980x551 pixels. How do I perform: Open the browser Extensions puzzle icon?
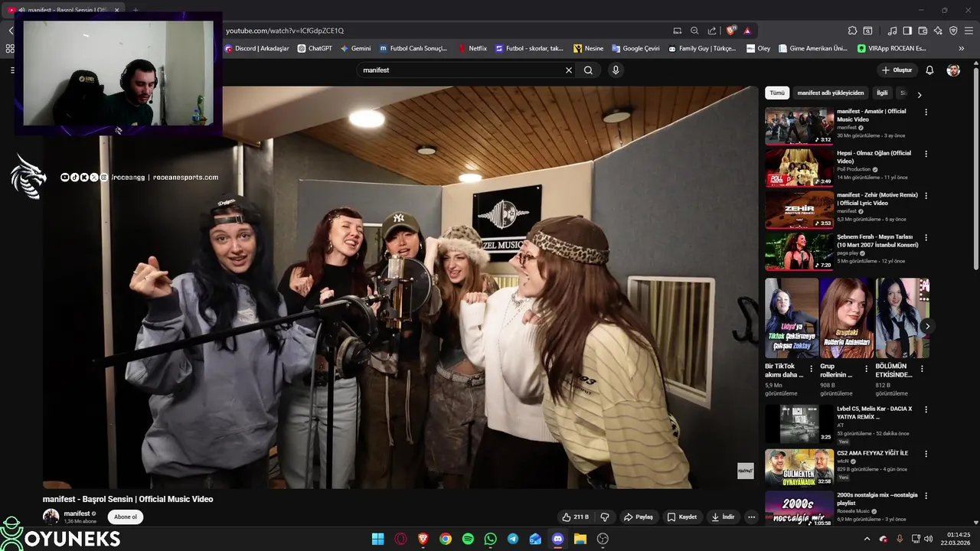pyautogui.click(x=852, y=31)
